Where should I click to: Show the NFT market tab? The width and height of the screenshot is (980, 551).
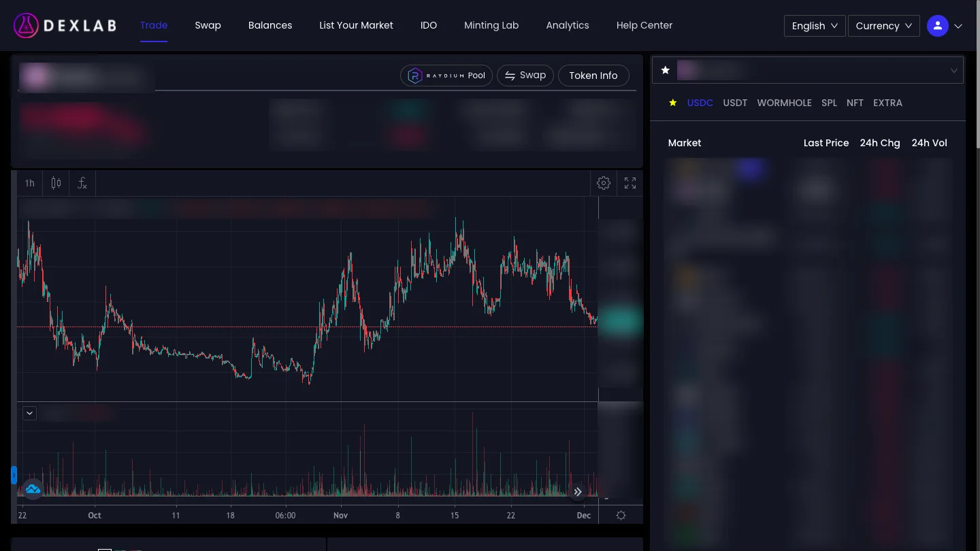855,103
